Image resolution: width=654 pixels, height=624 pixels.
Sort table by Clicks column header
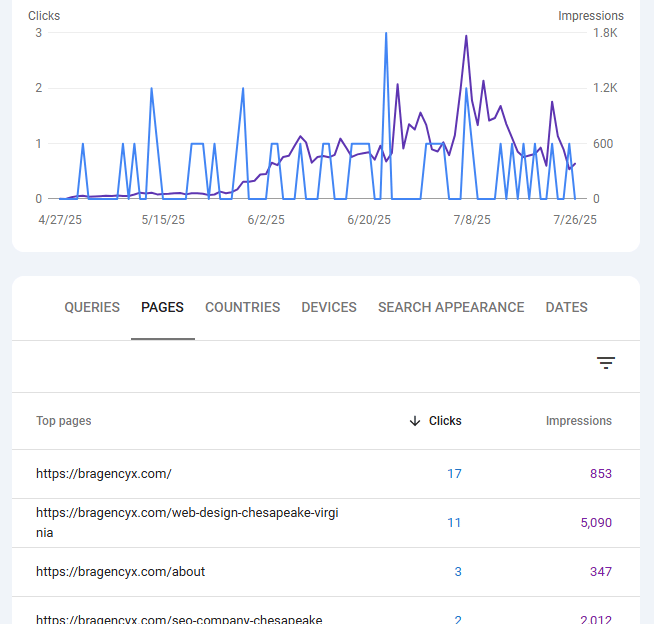[445, 421]
